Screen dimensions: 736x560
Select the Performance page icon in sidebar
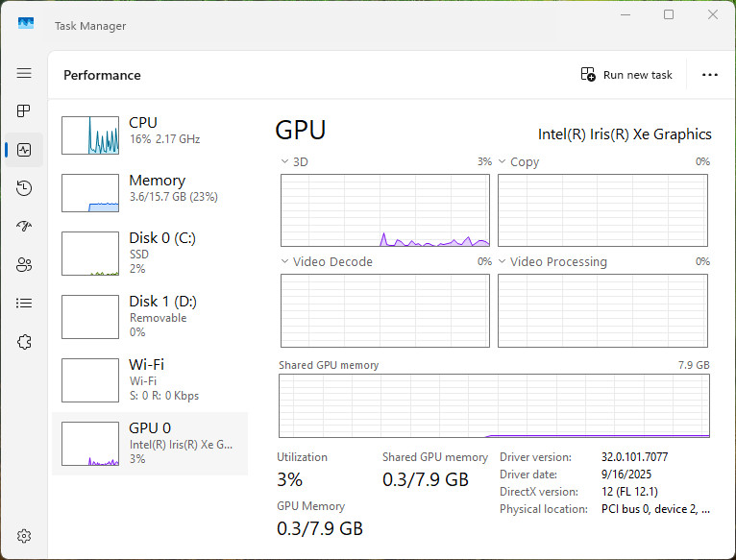24,150
